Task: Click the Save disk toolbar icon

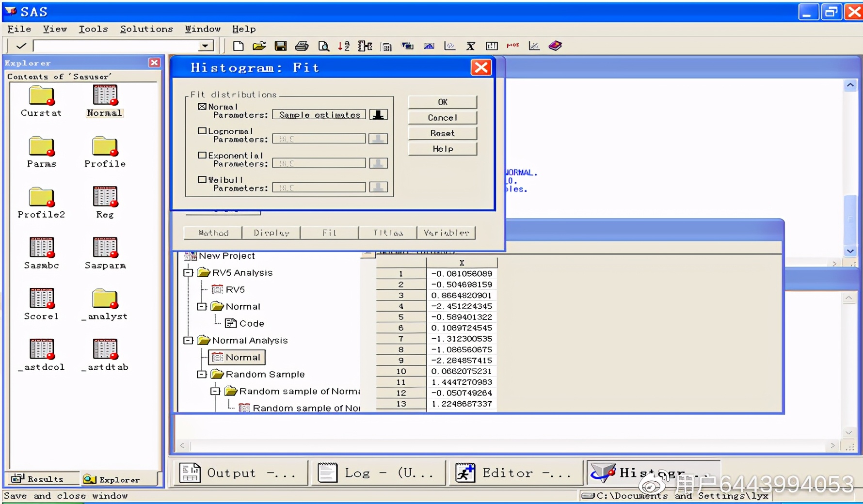Action: pyautogui.click(x=280, y=46)
